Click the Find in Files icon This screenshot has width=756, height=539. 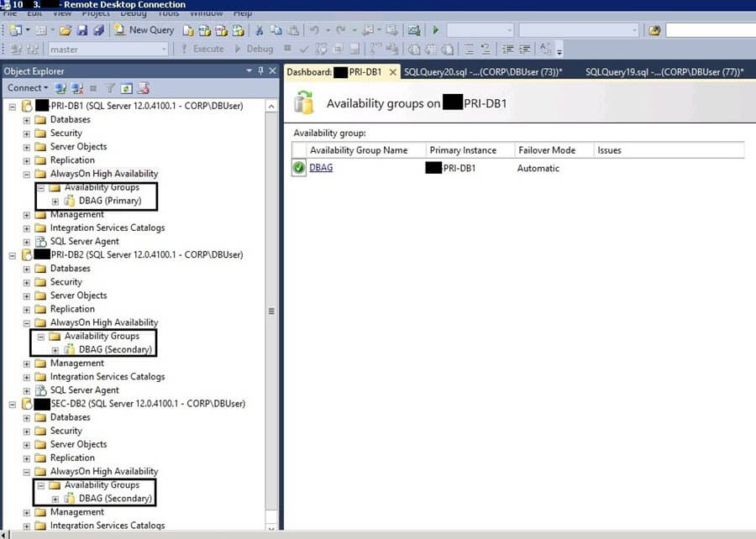[x=654, y=31]
